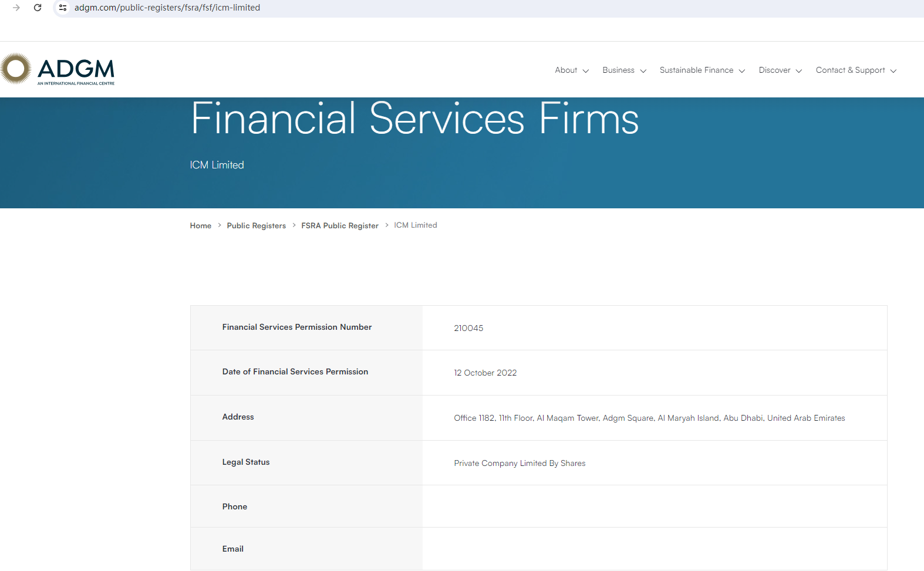The width and height of the screenshot is (924, 571).
Task: Click the Date of Financial Services Permission label
Action: (295, 372)
